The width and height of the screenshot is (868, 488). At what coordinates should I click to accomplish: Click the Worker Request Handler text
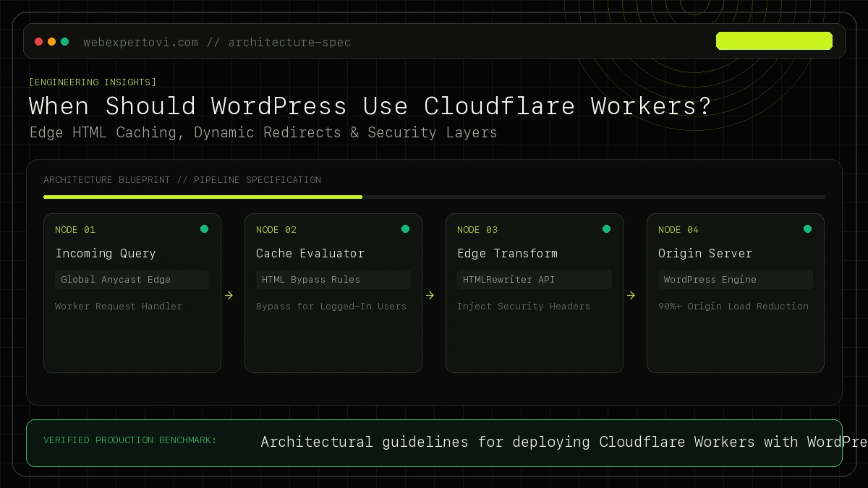point(119,306)
